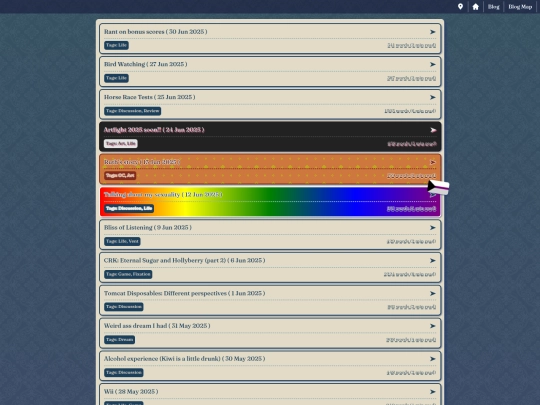Click Tags: Life badge under Bird Watching
The height and width of the screenshot is (405, 540).
coord(116,78)
